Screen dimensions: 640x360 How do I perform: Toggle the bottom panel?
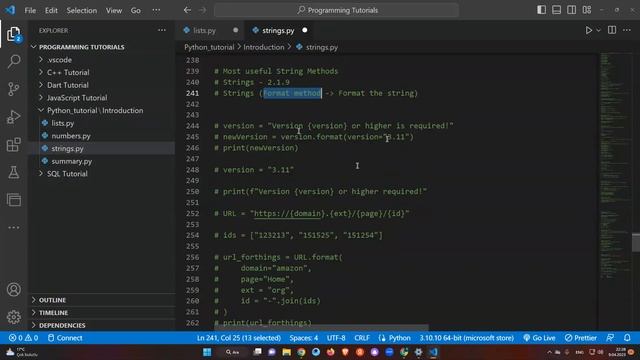click(556, 10)
